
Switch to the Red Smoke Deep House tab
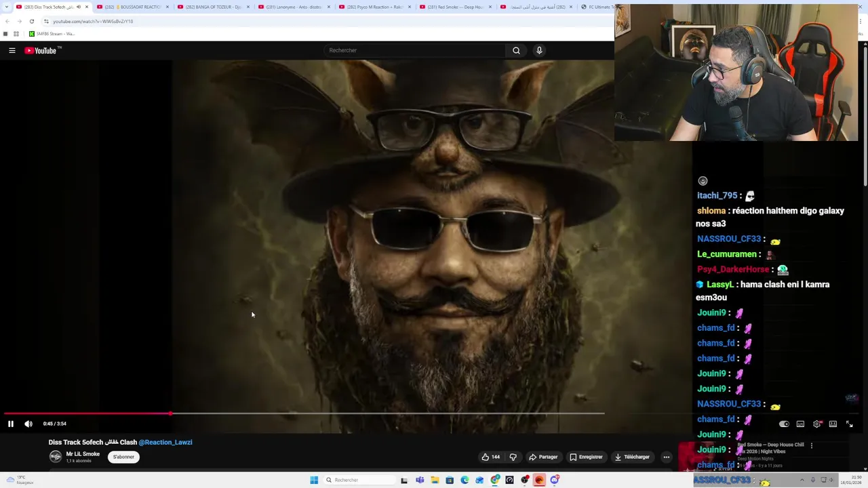455,7
